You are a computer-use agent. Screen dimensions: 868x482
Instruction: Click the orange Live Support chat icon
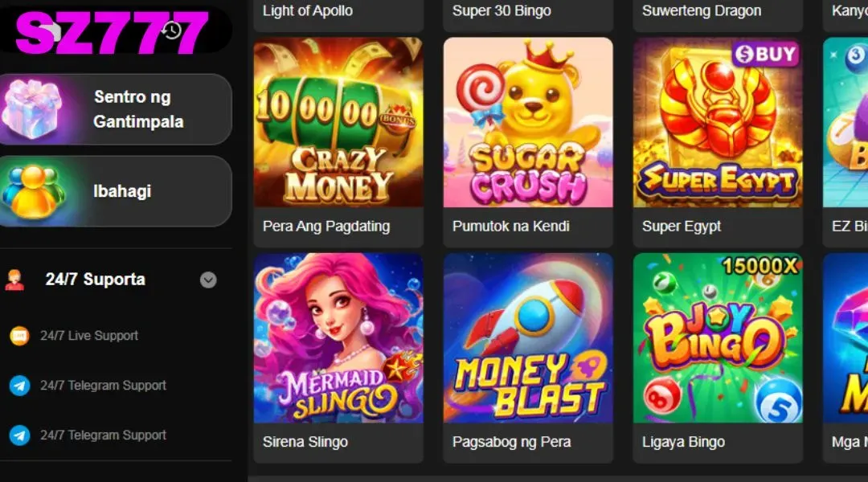[19, 336]
